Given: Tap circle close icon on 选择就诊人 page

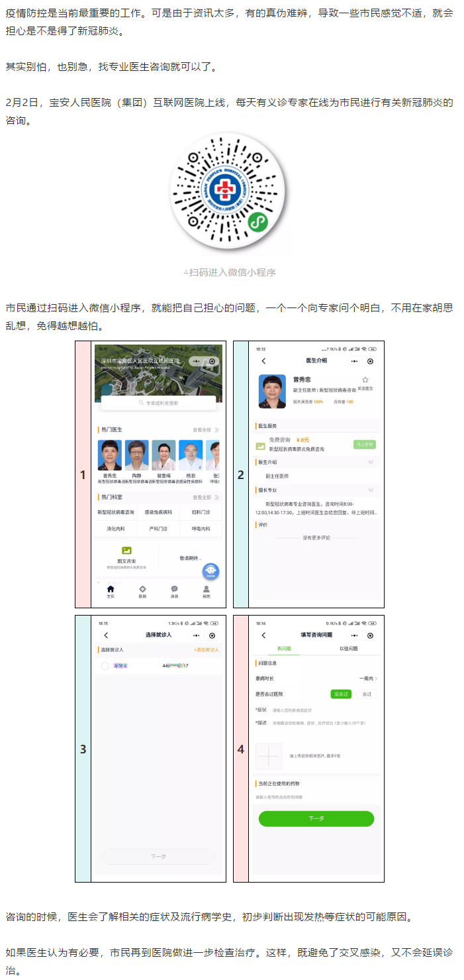Looking at the screenshot, I should pos(212,635).
